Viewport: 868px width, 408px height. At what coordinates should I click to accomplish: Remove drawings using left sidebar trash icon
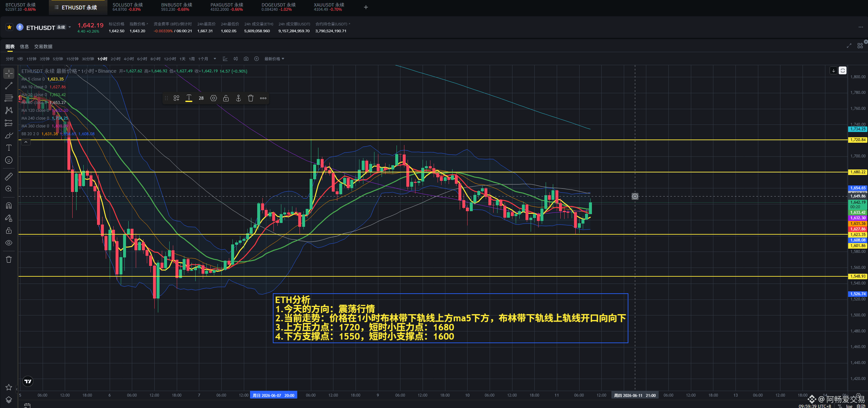[x=9, y=259]
